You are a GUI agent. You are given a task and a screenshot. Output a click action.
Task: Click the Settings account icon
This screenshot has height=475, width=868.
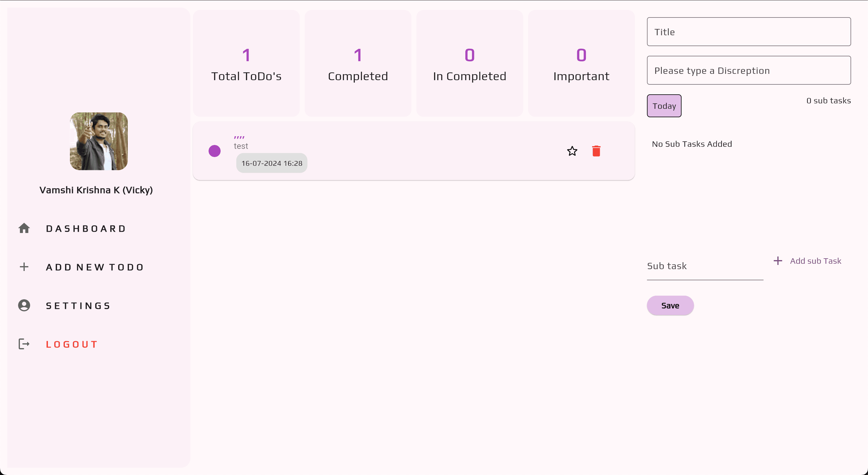tap(24, 305)
